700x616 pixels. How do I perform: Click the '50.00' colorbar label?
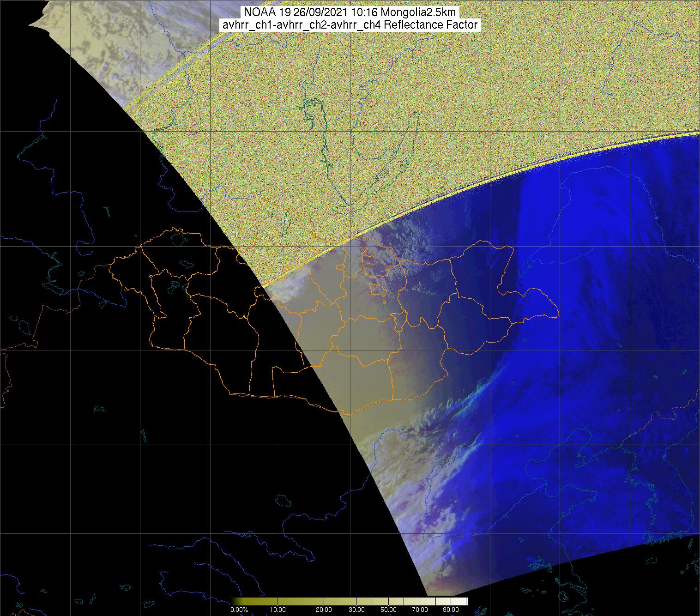point(388,610)
